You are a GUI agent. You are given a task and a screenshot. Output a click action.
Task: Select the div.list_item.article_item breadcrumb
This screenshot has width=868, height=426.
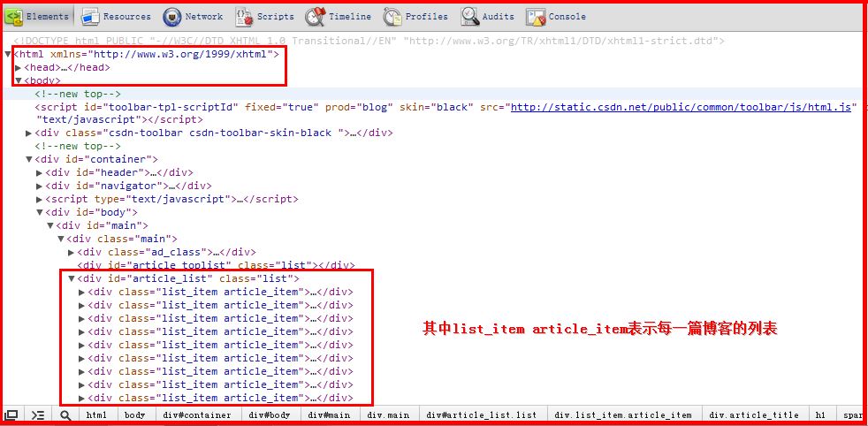point(623,415)
